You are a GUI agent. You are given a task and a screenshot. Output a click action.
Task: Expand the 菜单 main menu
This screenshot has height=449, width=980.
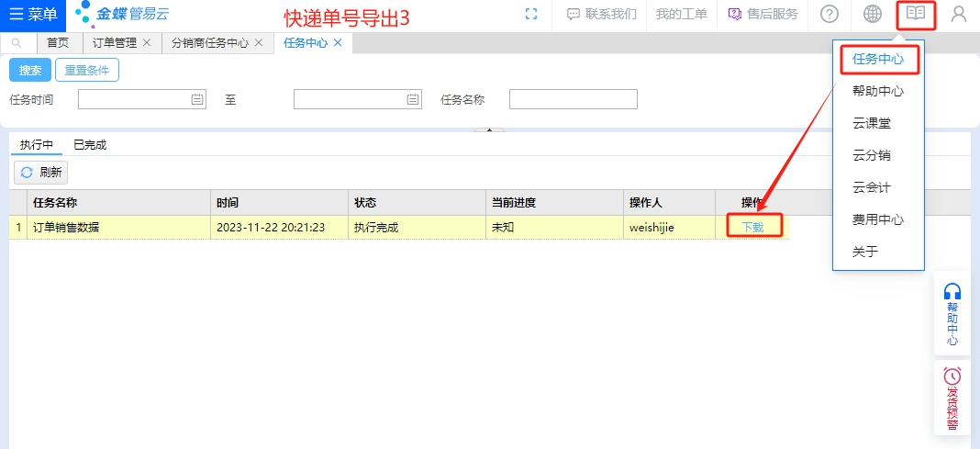pyautogui.click(x=33, y=14)
